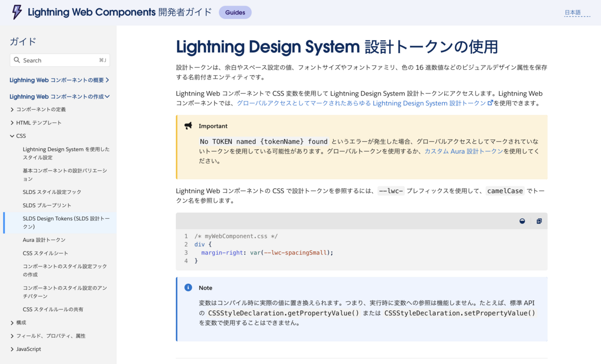This screenshot has width=601, height=364.
Task: Open the Guides pill button
Action: [x=235, y=13]
